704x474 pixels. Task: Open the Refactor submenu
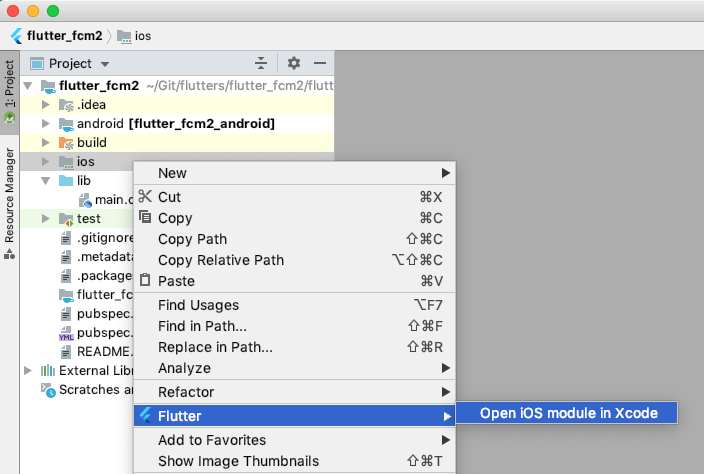point(295,392)
